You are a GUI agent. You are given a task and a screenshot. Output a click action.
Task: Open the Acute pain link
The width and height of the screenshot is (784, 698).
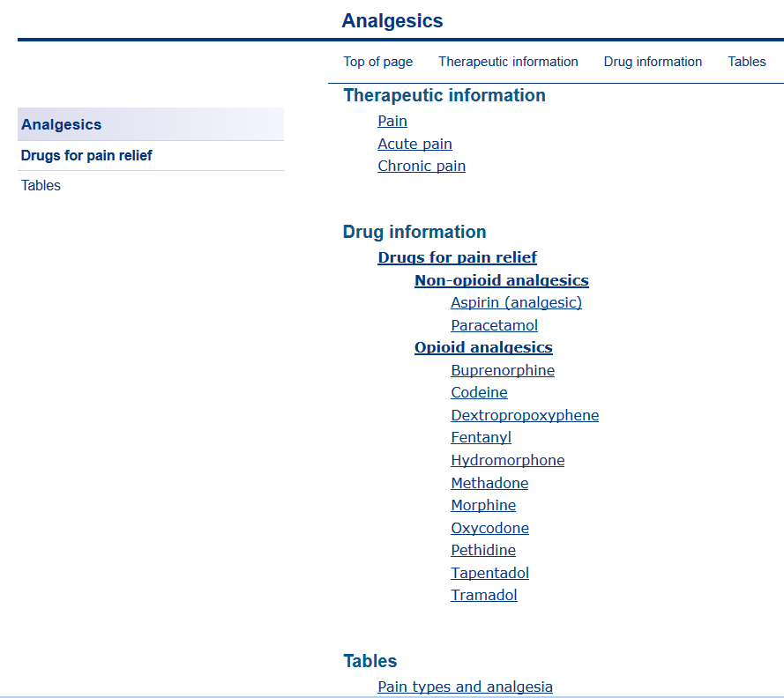pos(414,144)
